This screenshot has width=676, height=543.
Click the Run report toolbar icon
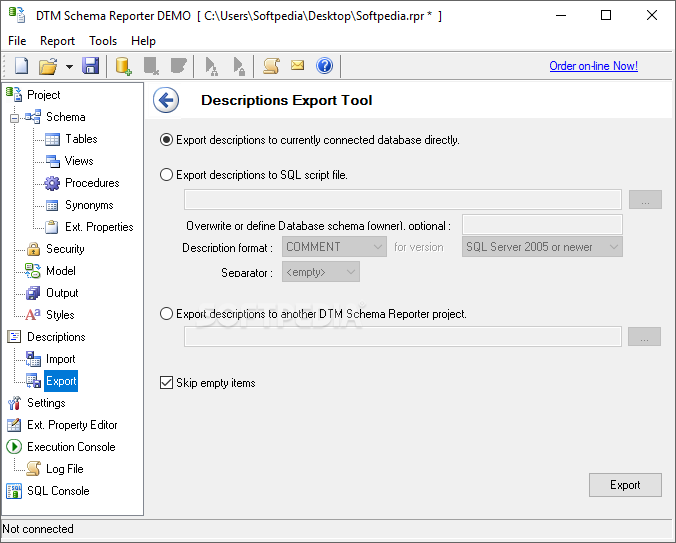[x=211, y=66]
